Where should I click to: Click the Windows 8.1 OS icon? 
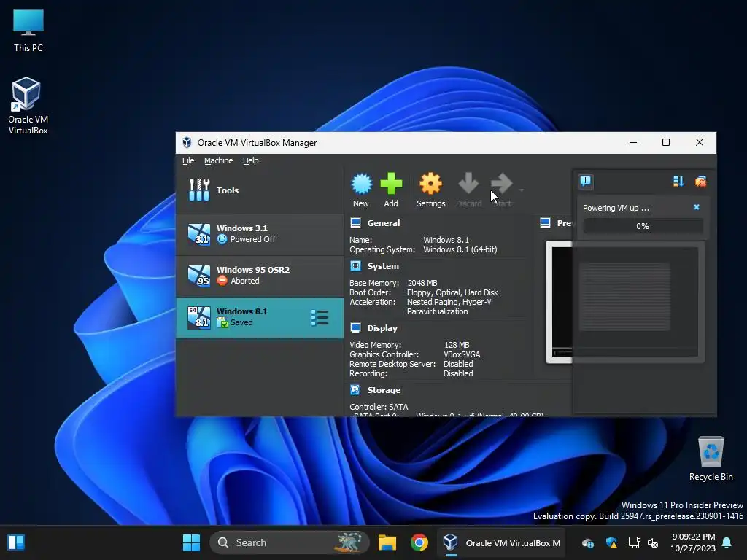(x=198, y=318)
